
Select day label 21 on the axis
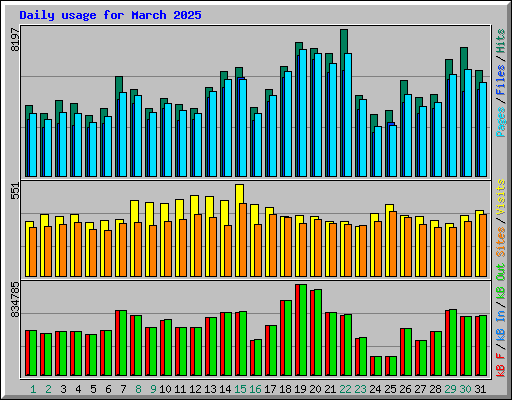click(330, 389)
